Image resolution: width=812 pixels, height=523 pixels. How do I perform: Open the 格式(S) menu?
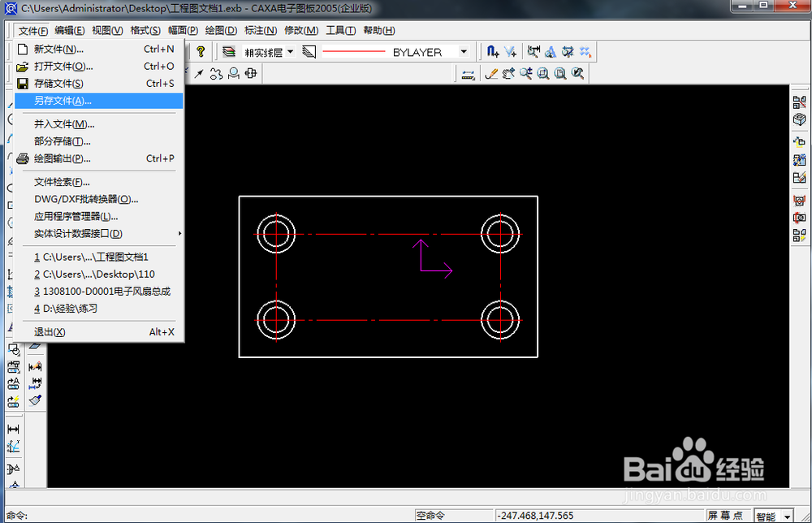pyautogui.click(x=145, y=31)
